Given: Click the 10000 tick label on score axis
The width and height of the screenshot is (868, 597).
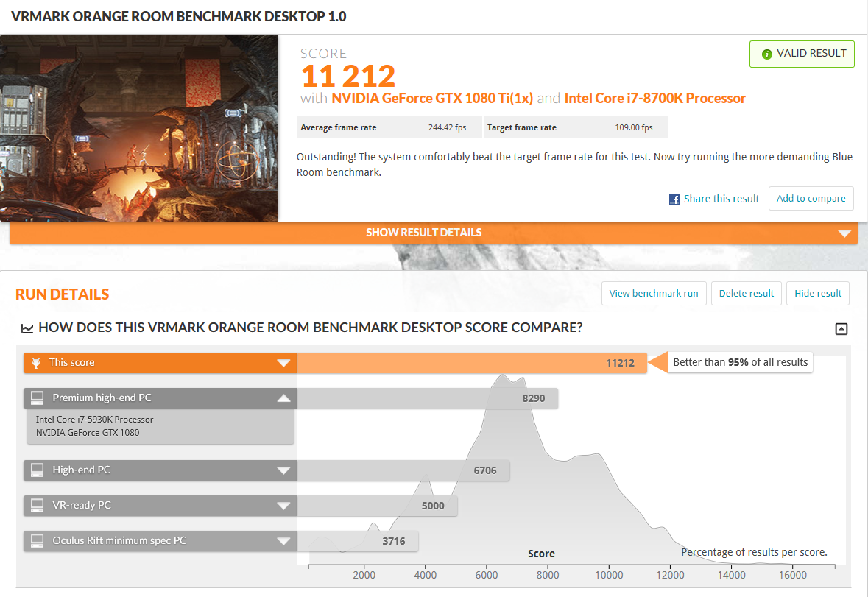Looking at the screenshot, I should tap(609, 576).
